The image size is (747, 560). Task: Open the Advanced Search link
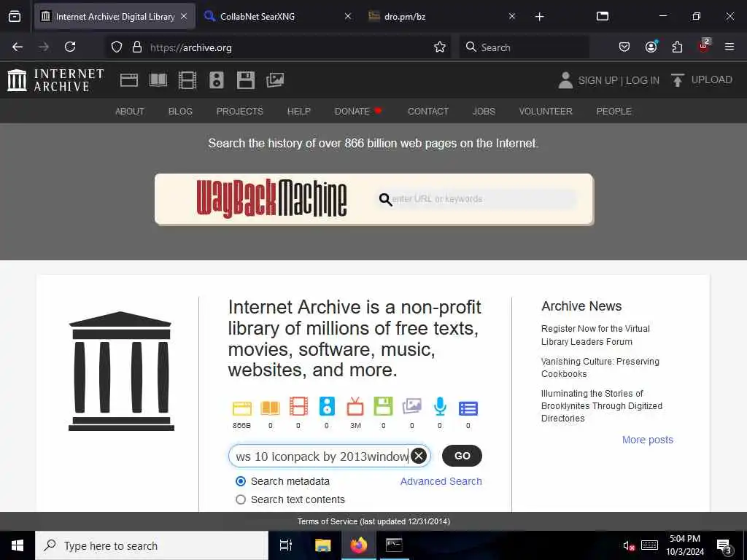[x=441, y=481]
